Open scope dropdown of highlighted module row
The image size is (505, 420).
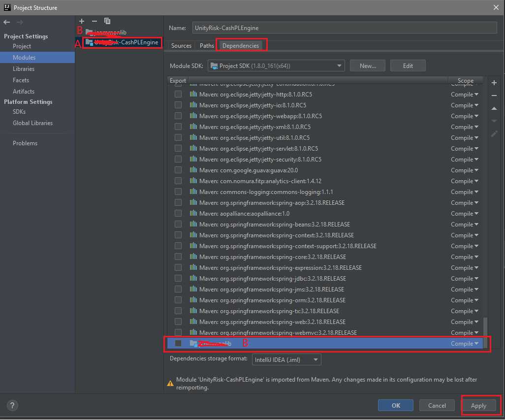[x=465, y=344]
